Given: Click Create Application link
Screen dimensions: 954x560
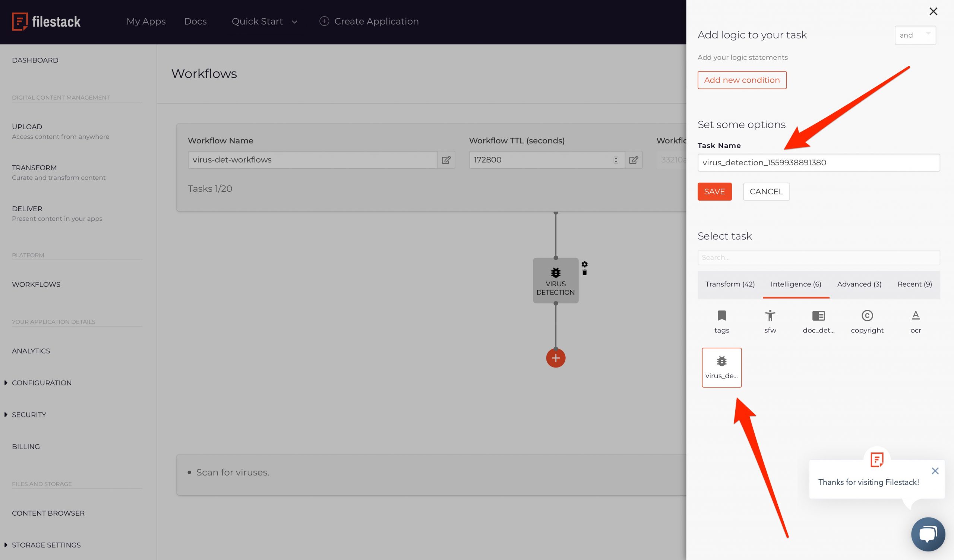Looking at the screenshot, I should 376,22.
